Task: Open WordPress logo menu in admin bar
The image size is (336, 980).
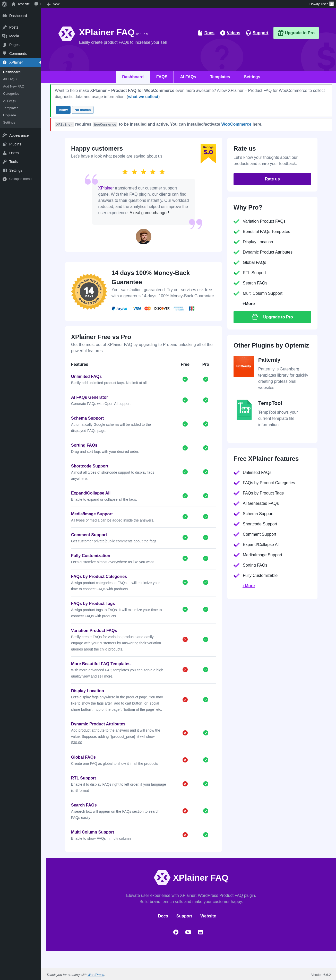Action: (x=5, y=4)
